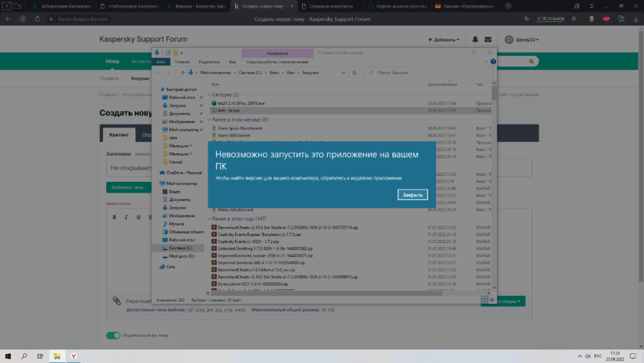Open Быстрый доступ in navigation pane
Screen dimensions: 644x363
[181, 89]
